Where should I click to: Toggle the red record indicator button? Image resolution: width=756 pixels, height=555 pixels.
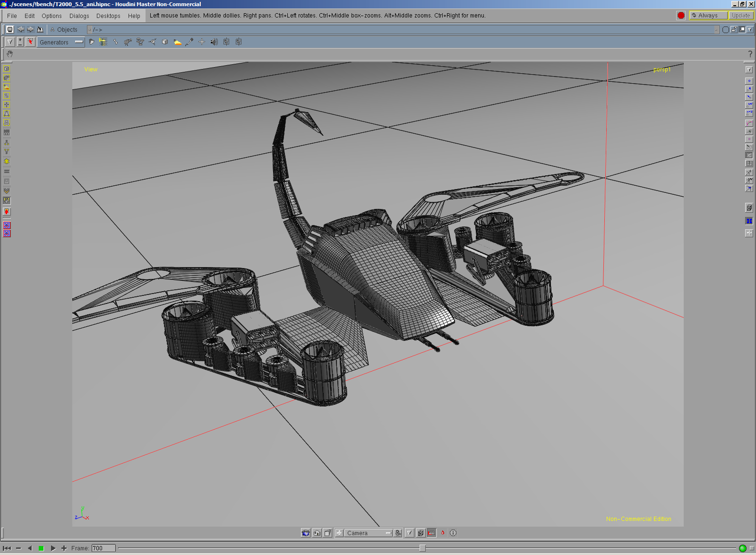coord(681,16)
